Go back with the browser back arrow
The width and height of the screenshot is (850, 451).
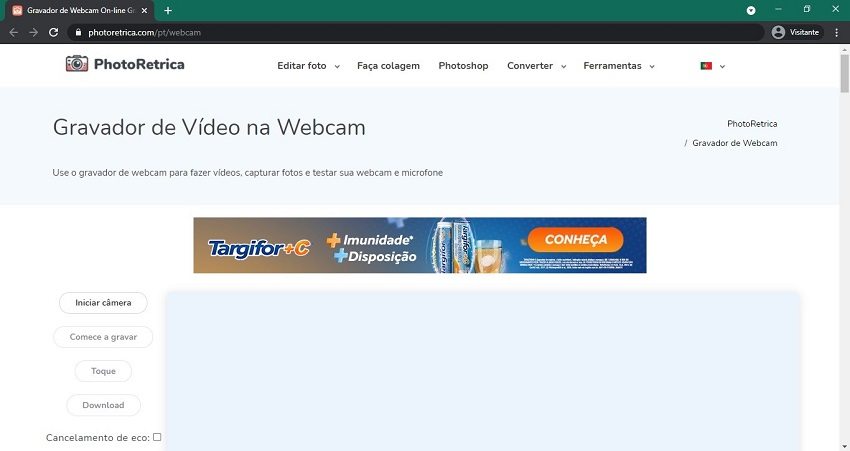coord(14,33)
